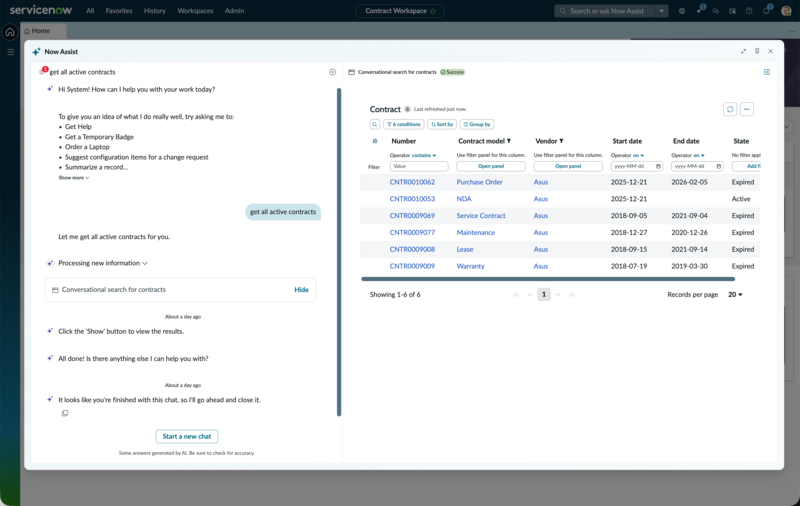Open the End date calendar picker icon
Screen dimensions: 800x506
tap(718, 166)
